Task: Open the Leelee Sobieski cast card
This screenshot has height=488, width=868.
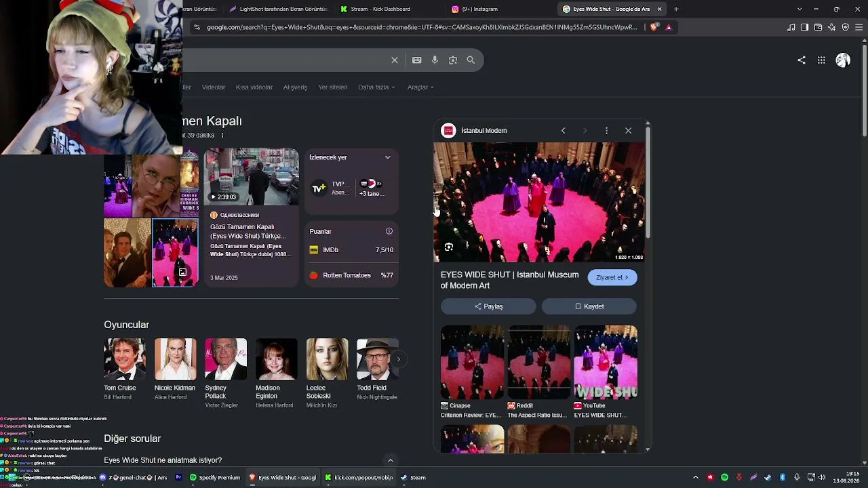Action: tap(327, 373)
